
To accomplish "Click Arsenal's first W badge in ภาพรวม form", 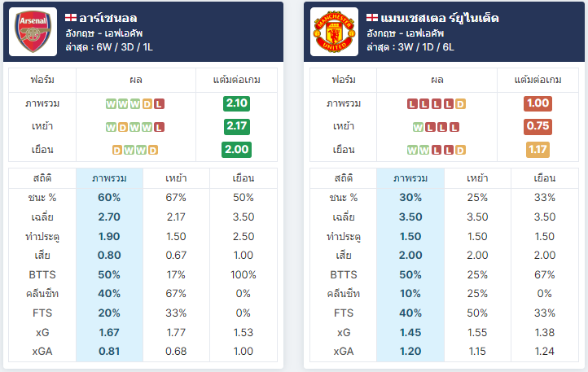I will 111,104.
